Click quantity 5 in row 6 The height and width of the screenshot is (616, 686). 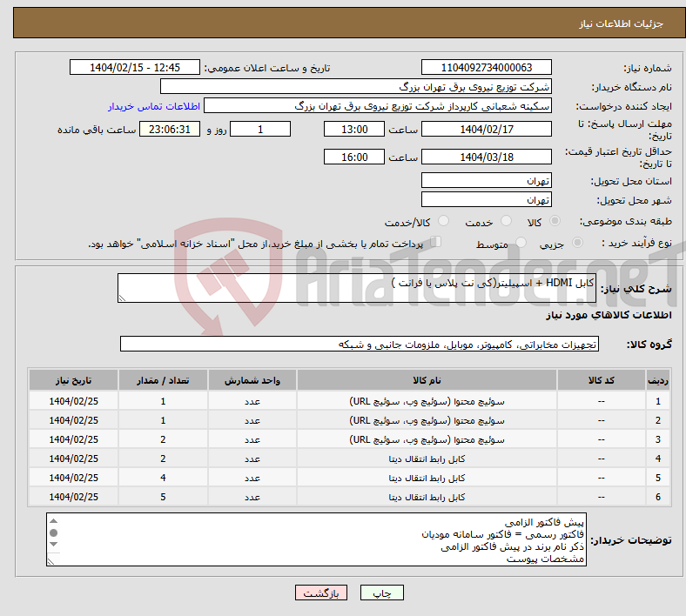click(x=163, y=497)
